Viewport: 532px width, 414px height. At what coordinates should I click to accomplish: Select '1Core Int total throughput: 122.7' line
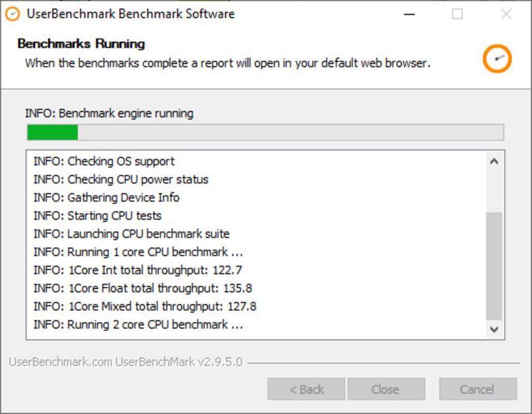[138, 270]
